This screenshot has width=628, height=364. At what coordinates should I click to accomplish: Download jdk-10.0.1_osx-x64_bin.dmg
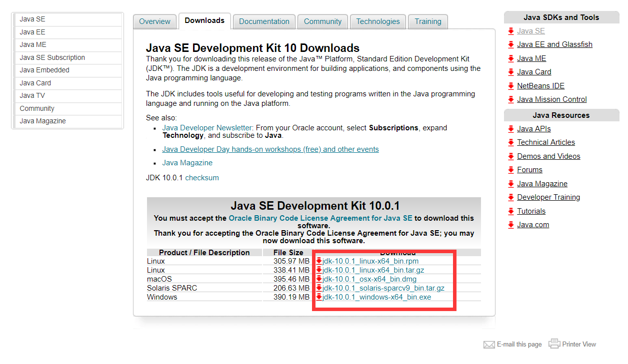[369, 279]
